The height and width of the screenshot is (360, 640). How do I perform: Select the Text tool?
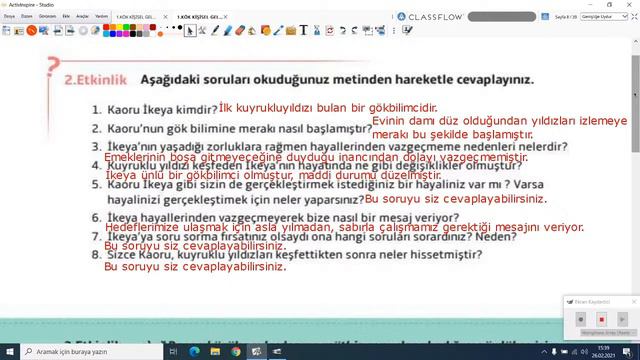(x=304, y=31)
